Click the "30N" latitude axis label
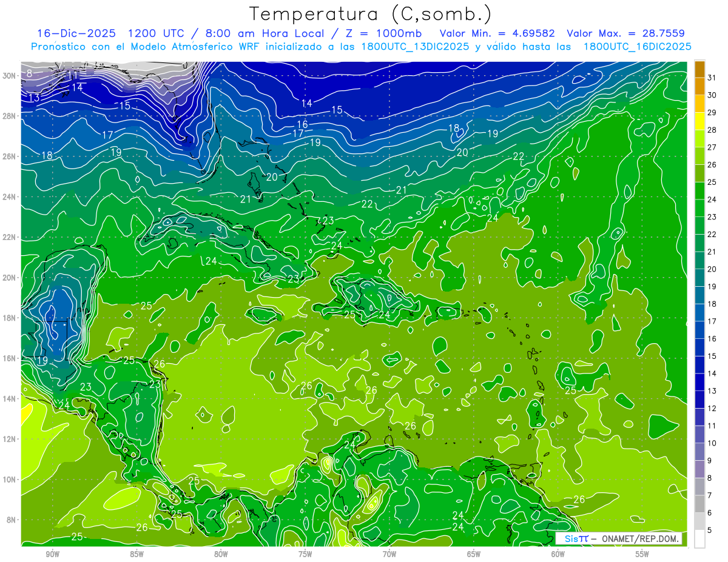The image size is (728, 562). click(9, 76)
